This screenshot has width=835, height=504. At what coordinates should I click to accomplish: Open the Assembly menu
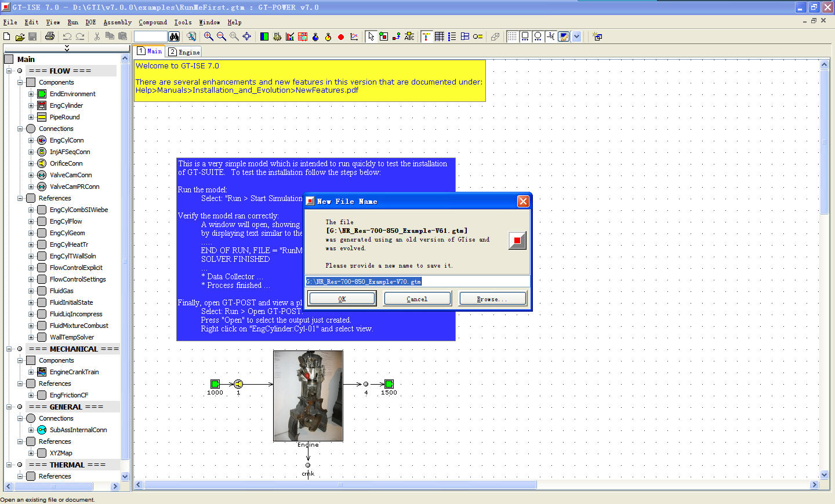pos(118,22)
